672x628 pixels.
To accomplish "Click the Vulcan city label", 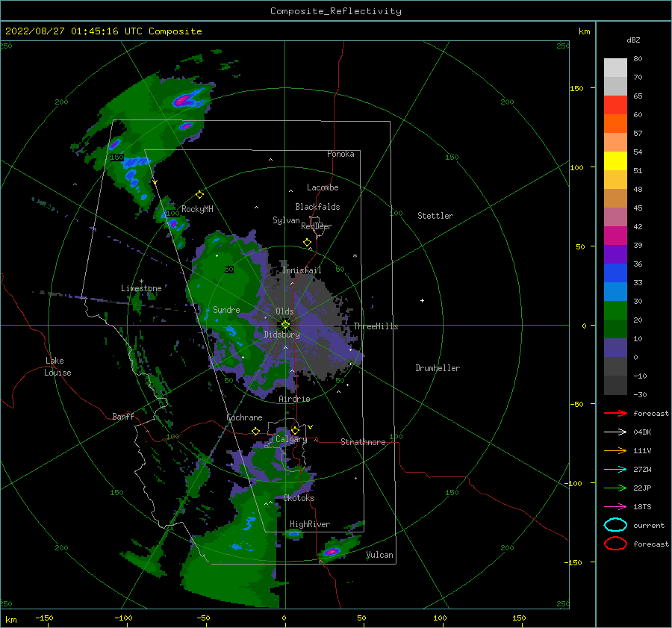I will click(x=380, y=555).
